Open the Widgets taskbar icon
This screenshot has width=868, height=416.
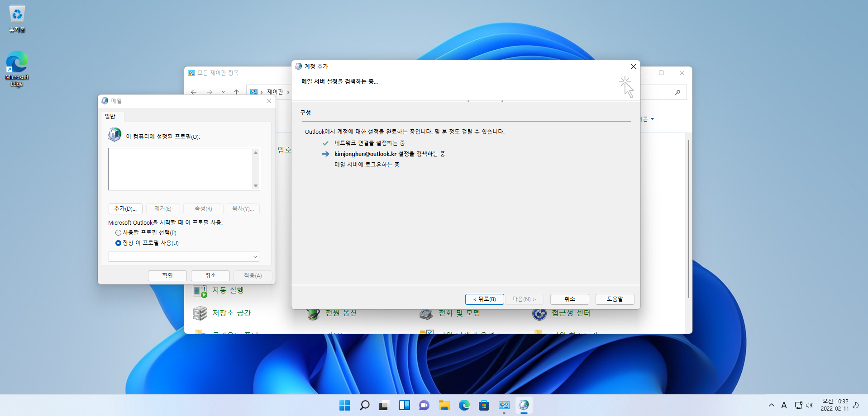[x=404, y=405]
